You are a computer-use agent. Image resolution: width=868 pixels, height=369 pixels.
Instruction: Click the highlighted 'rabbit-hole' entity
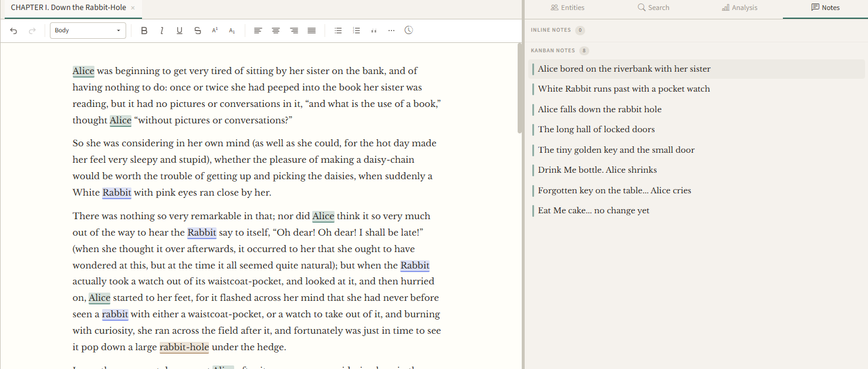[x=184, y=347]
